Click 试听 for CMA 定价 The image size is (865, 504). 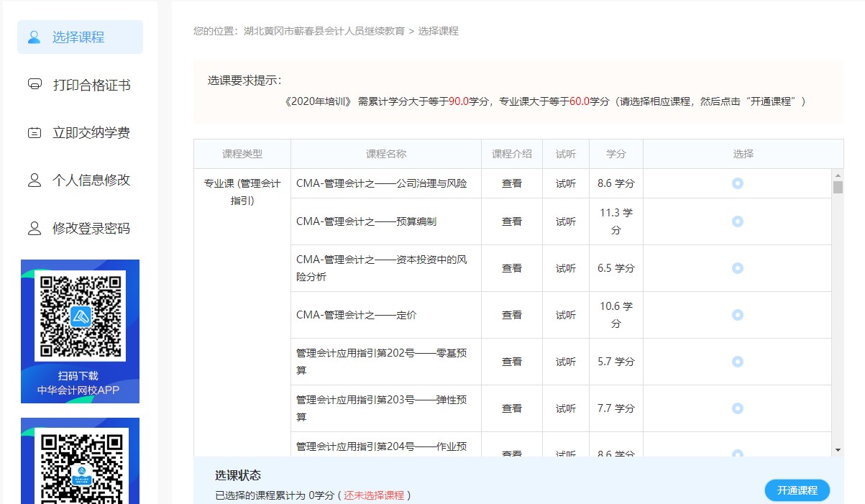(566, 315)
